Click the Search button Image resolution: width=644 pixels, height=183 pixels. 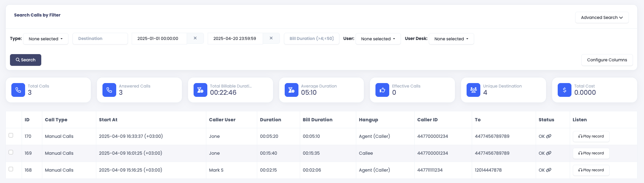coord(25,60)
